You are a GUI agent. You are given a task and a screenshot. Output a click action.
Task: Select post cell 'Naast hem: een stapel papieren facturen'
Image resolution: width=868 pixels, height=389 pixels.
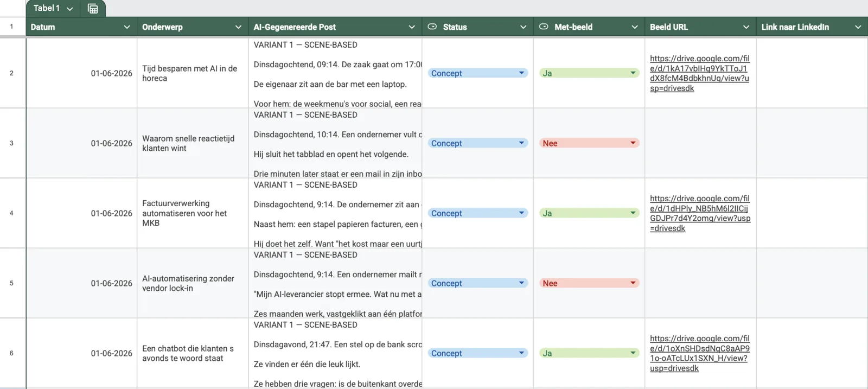pyautogui.click(x=335, y=213)
